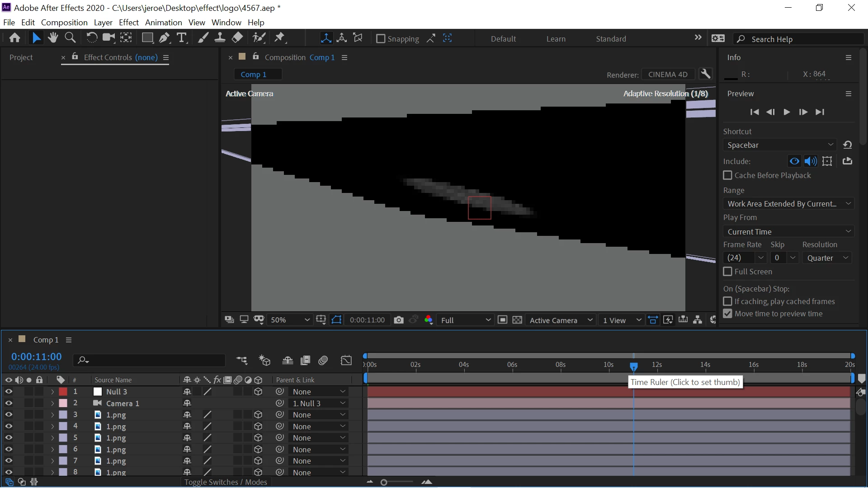Image resolution: width=868 pixels, height=488 pixels.
Task: Click the Play button in the Preview panel
Action: click(x=787, y=112)
